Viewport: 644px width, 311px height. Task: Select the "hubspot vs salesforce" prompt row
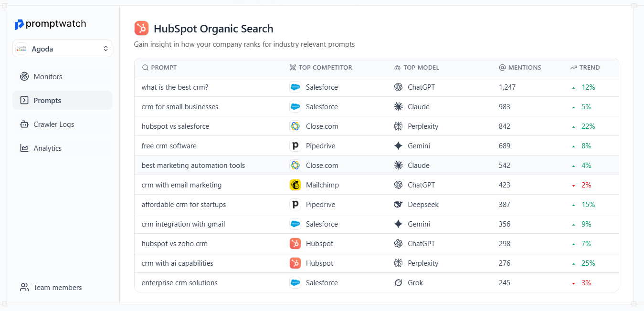point(175,126)
